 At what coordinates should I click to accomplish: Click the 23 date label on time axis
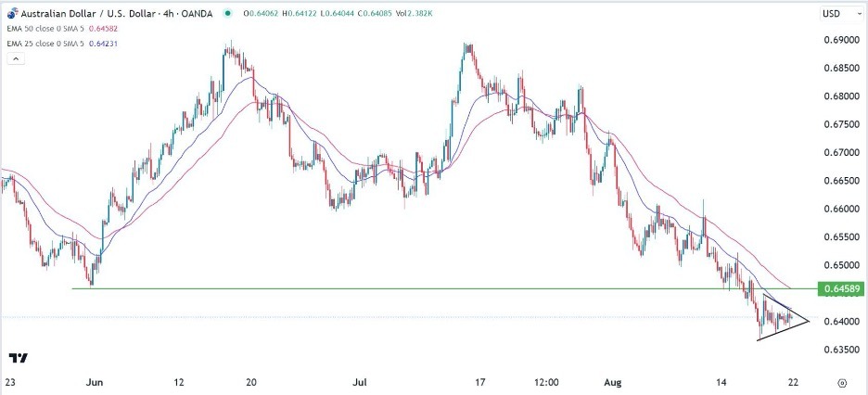click(x=10, y=382)
